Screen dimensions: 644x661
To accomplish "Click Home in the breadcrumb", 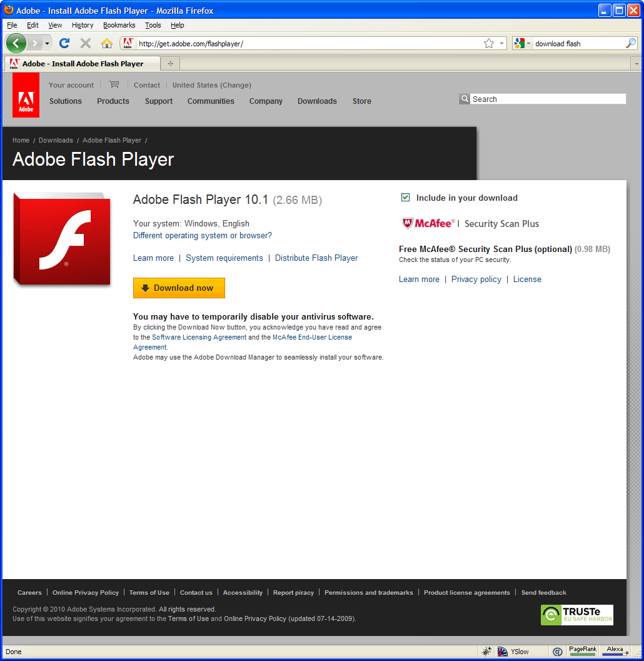I will [21, 140].
